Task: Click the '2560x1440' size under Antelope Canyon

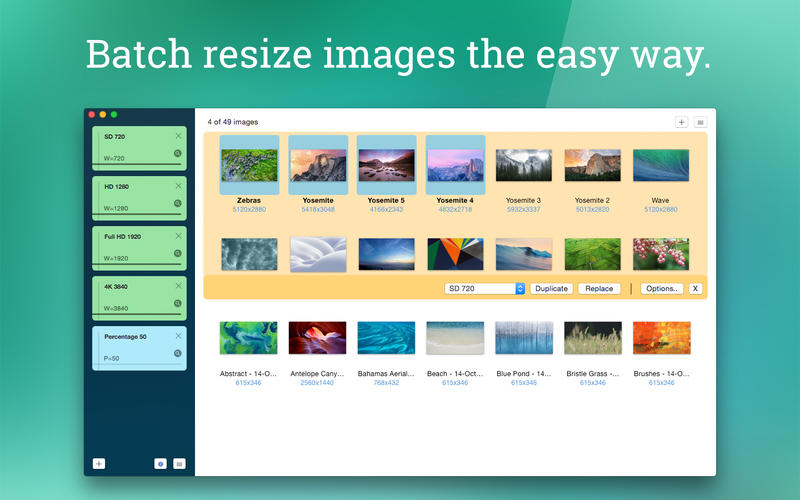Action: (317, 383)
